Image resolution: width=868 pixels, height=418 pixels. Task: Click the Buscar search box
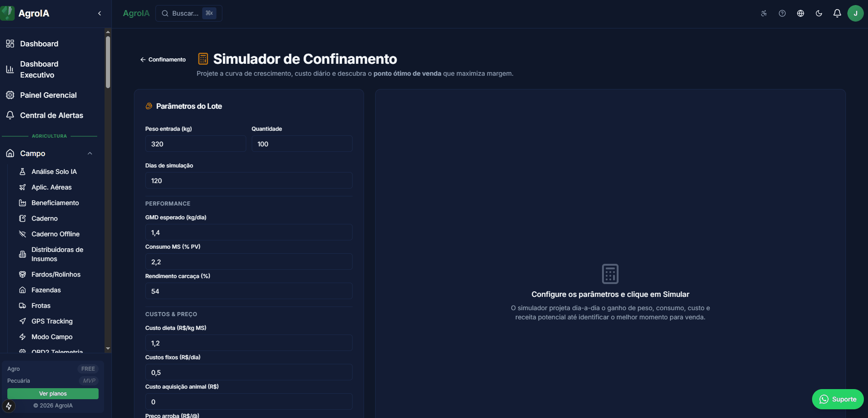[x=189, y=13]
